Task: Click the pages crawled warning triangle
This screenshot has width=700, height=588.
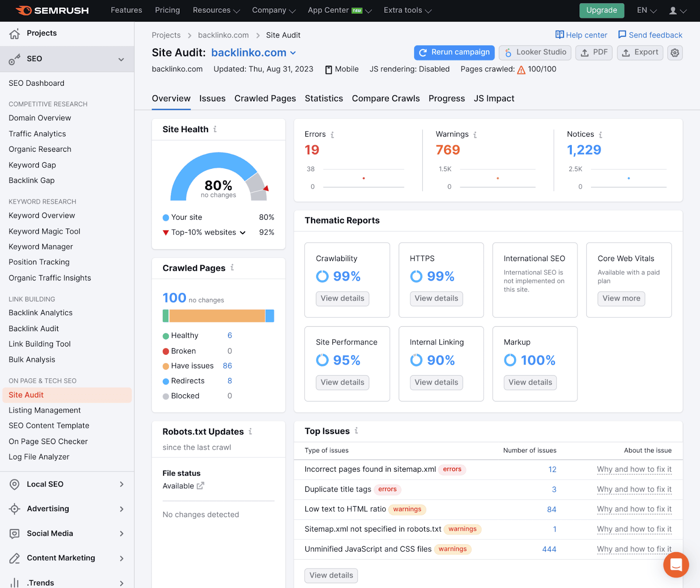Action: click(x=521, y=70)
